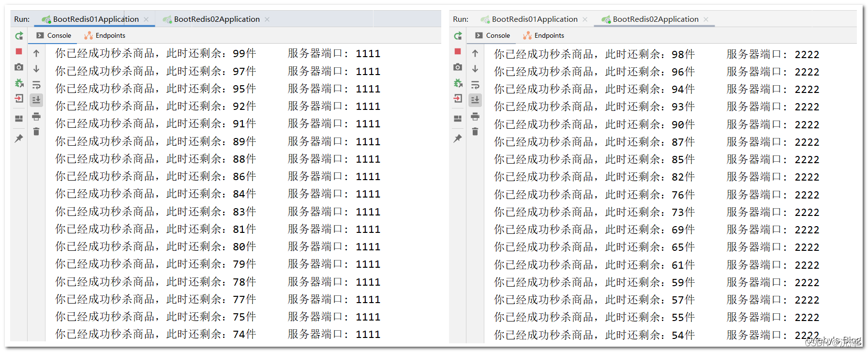868x352 pixels.
Task: Click log line with 57件 remaining
Action: click(x=657, y=300)
